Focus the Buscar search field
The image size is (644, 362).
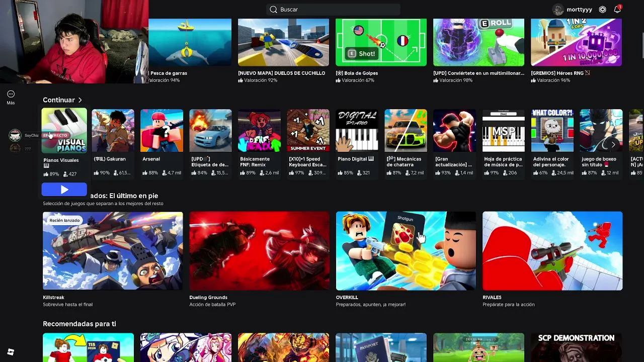tap(333, 10)
